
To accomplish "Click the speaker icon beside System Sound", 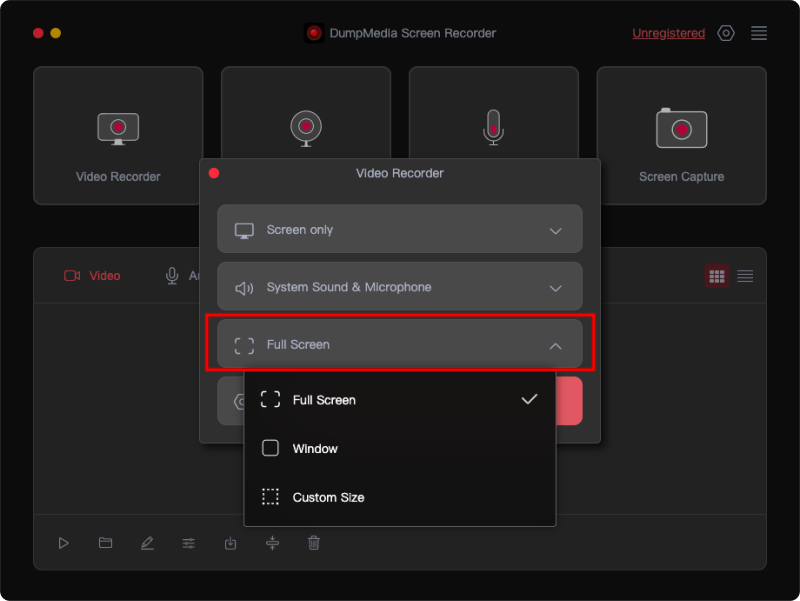I will pos(244,288).
